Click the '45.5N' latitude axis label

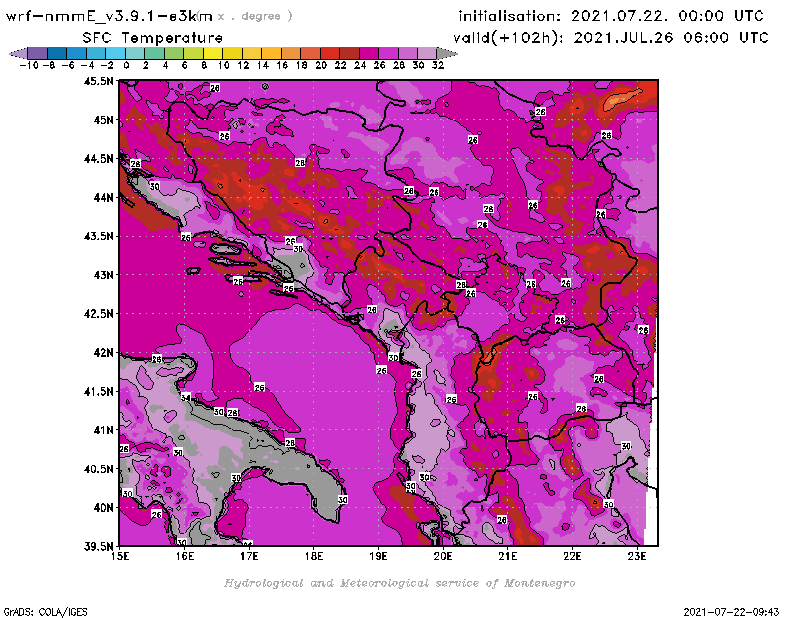click(x=98, y=81)
